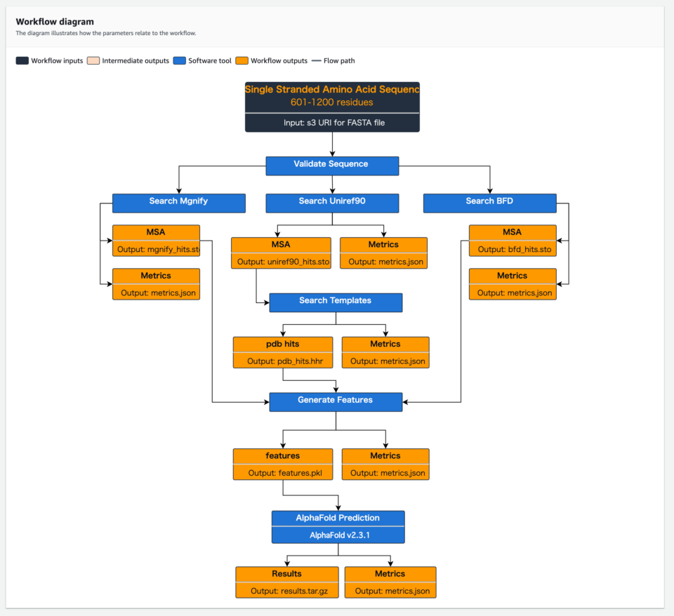Screen dimensions: 674x616
Task: Select the Generate Features node
Action: (x=335, y=402)
